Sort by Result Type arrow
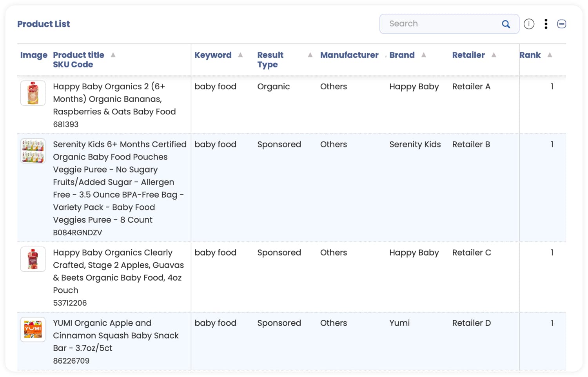 coord(310,55)
